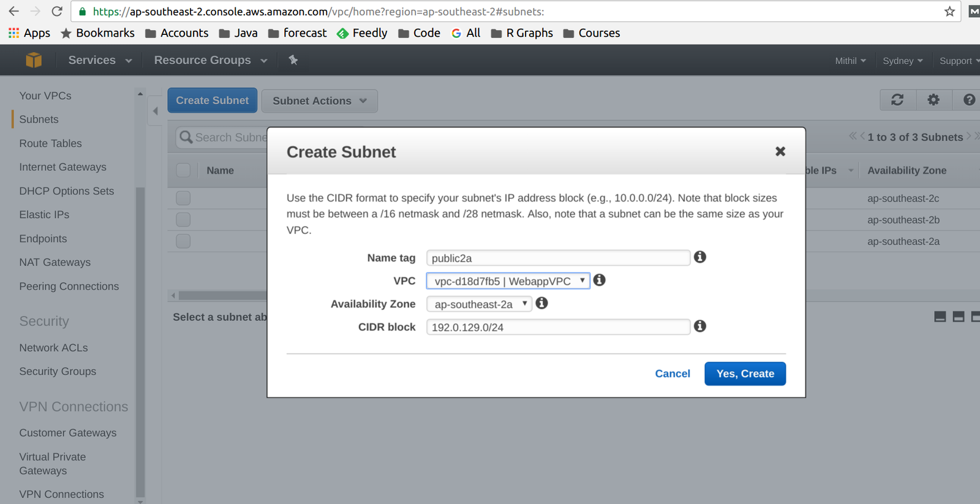980x504 pixels.
Task: Cancel the Create Subnet dialog
Action: click(672, 374)
